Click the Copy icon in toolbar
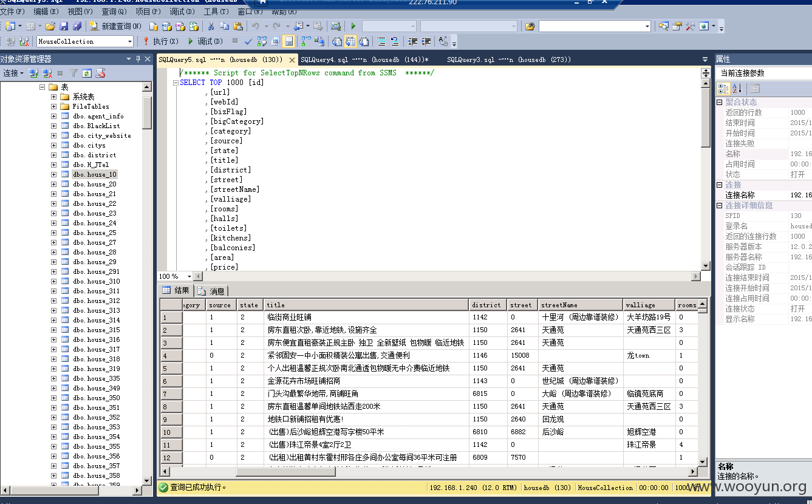The width and height of the screenshot is (812, 504). (x=224, y=26)
